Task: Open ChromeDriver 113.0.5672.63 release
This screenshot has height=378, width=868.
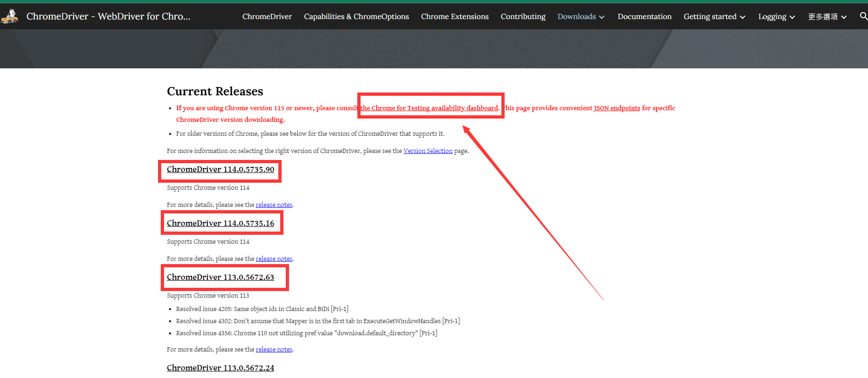Action: pos(221,277)
